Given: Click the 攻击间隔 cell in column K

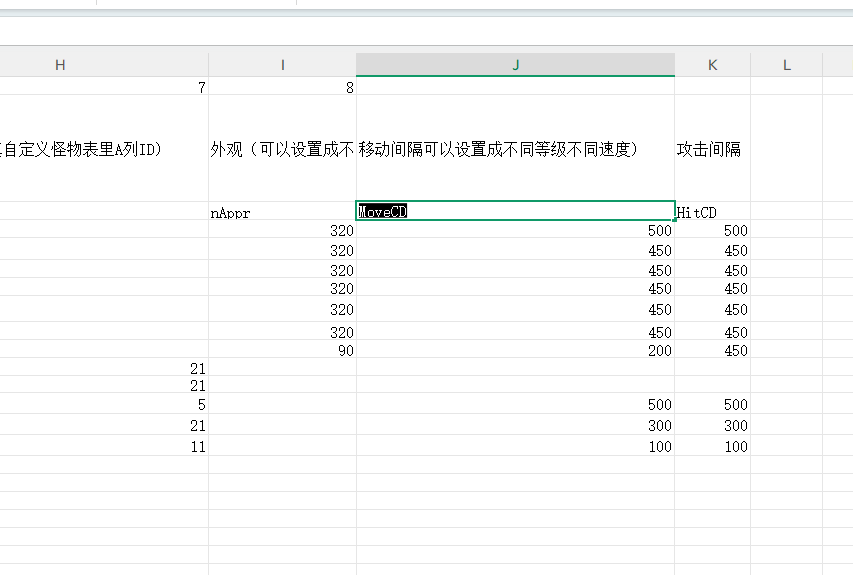Looking at the screenshot, I should click(x=712, y=149).
